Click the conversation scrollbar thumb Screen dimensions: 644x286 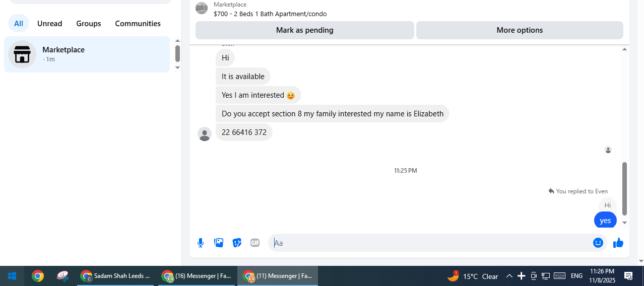point(625,189)
